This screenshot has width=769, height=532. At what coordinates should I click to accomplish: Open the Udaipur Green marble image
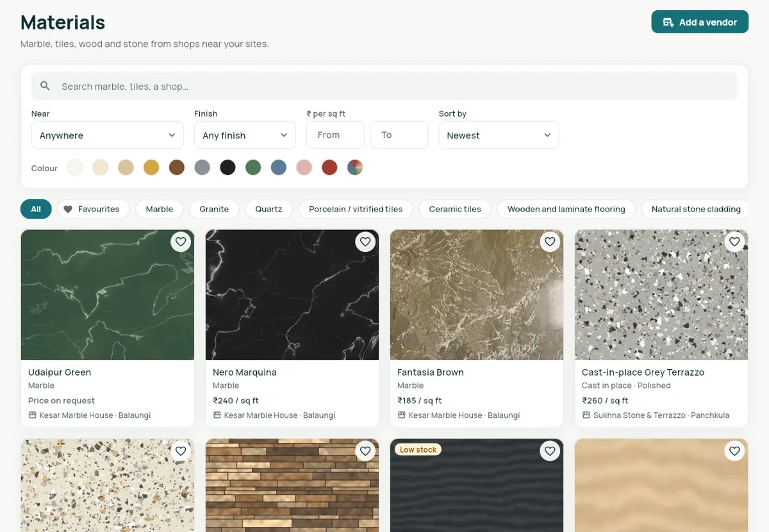(108, 295)
